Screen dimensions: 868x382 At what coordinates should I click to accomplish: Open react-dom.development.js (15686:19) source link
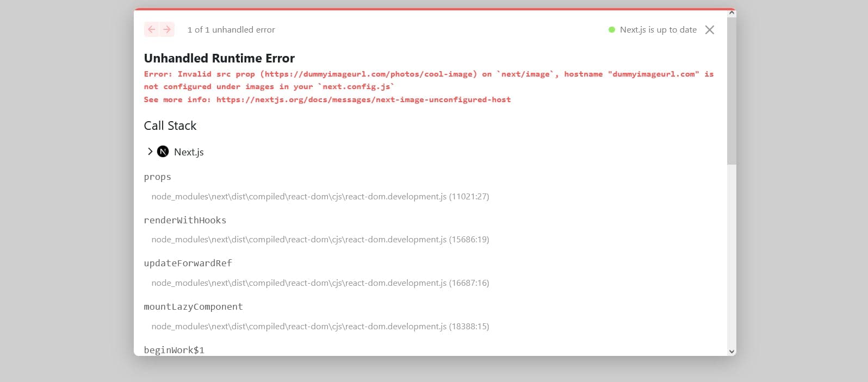(320, 239)
